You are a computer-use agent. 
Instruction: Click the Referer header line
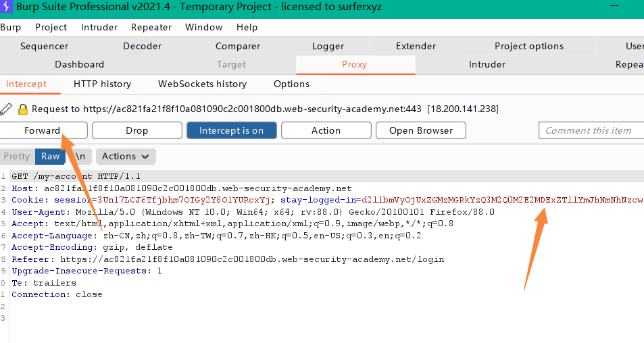click(x=228, y=259)
